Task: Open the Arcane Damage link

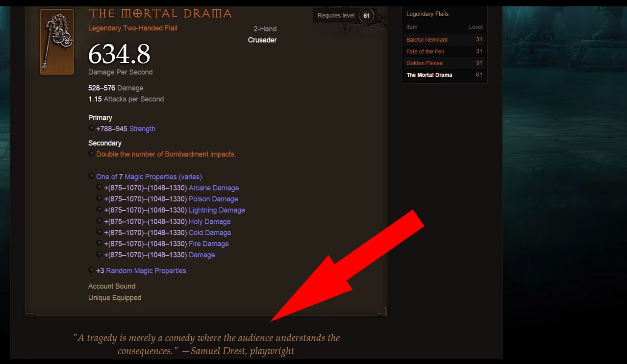Action: [x=214, y=188]
